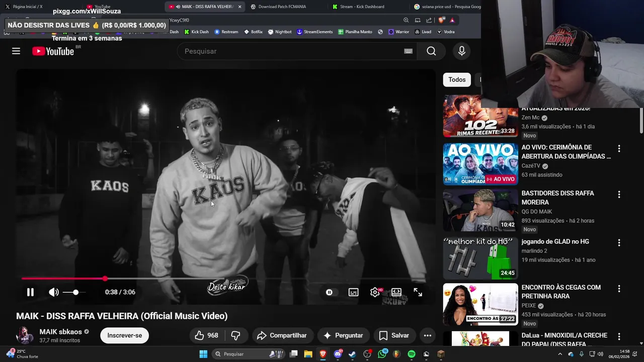This screenshot has width=644, height=362.
Task: Open the Restream bookmark
Action: [226, 32]
